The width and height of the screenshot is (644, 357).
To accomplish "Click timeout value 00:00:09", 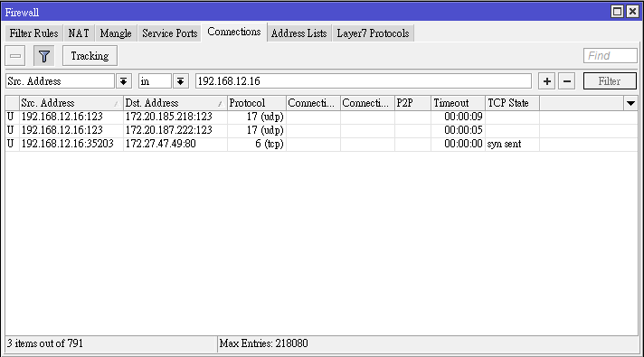I will [x=463, y=117].
